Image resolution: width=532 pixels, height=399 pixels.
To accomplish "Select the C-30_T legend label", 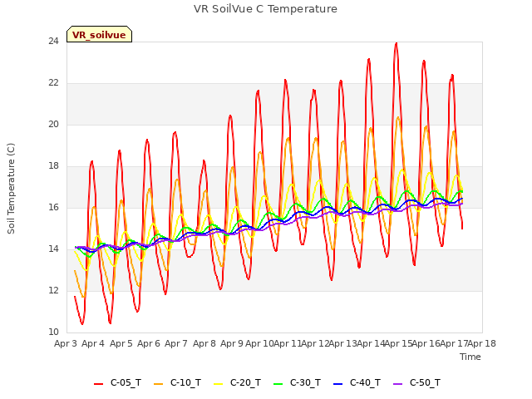I will click(x=305, y=382).
